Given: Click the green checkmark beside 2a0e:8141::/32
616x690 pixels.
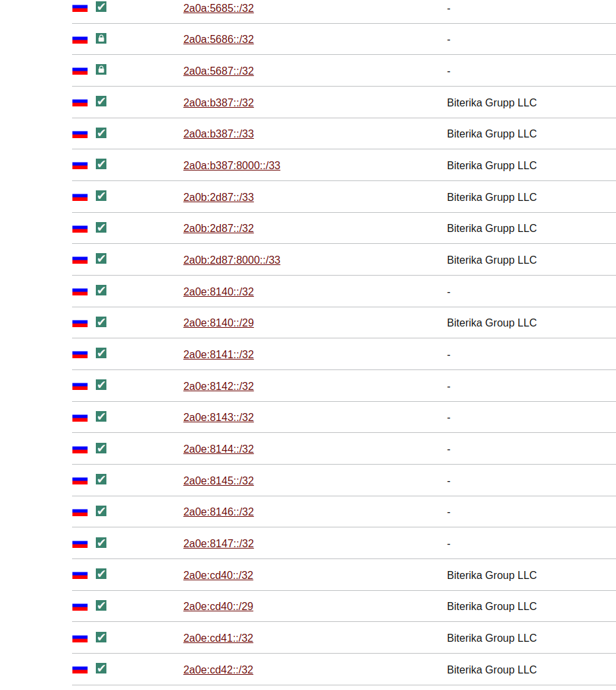Looking at the screenshot, I should (101, 353).
